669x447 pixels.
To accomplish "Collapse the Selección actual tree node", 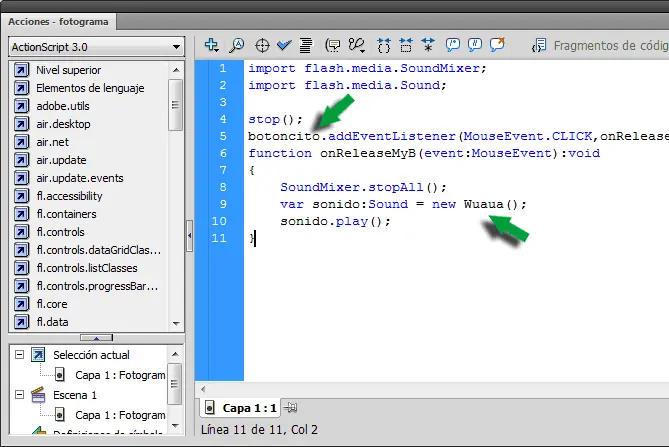I will point(17,355).
